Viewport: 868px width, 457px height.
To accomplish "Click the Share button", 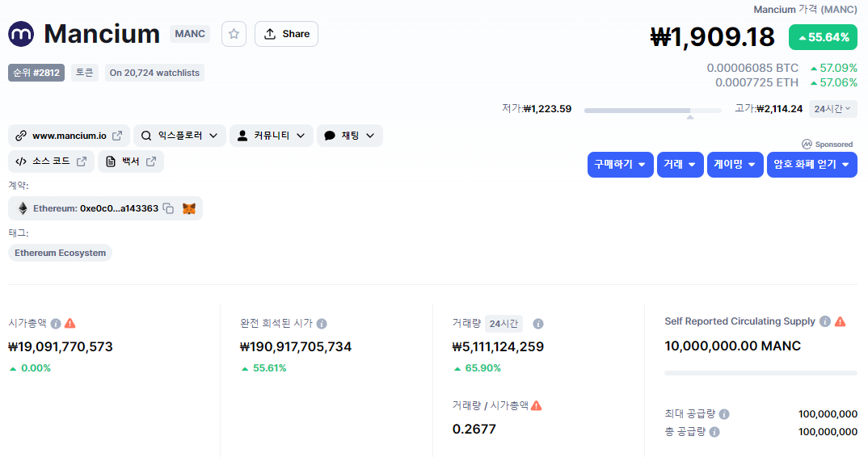I will point(286,34).
